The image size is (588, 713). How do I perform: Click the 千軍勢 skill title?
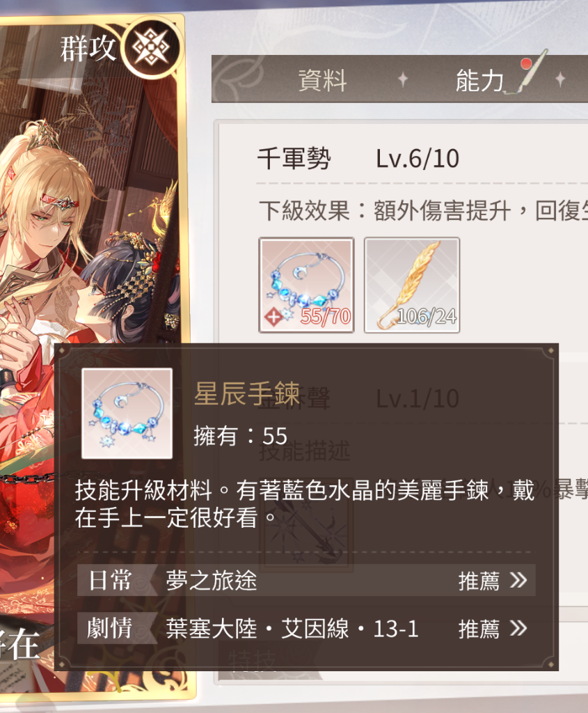pyautogui.click(x=294, y=159)
